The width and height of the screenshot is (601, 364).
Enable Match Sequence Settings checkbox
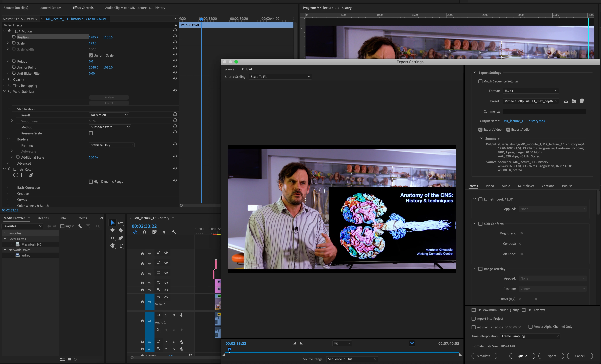click(x=480, y=81)
